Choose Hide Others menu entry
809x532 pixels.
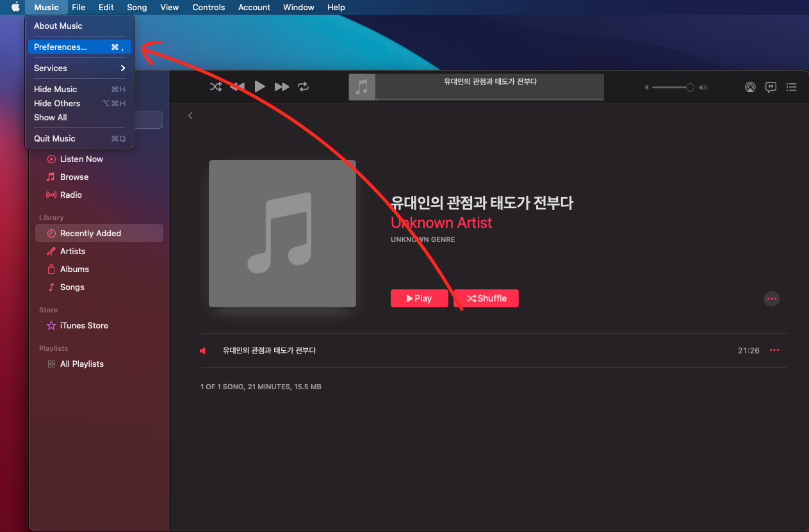(x=79, y=103)
